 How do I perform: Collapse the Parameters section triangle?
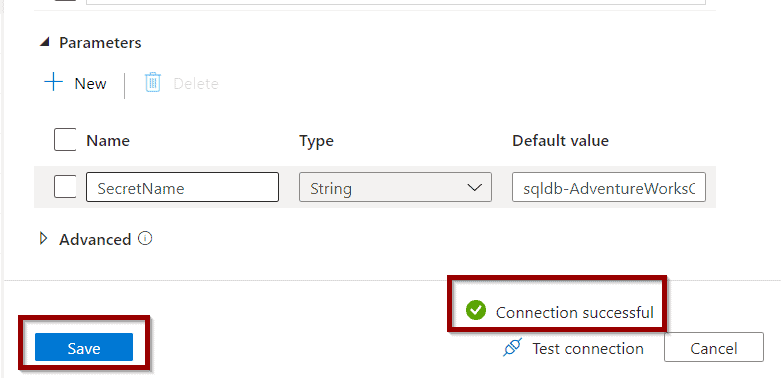(x=45, y=43)
